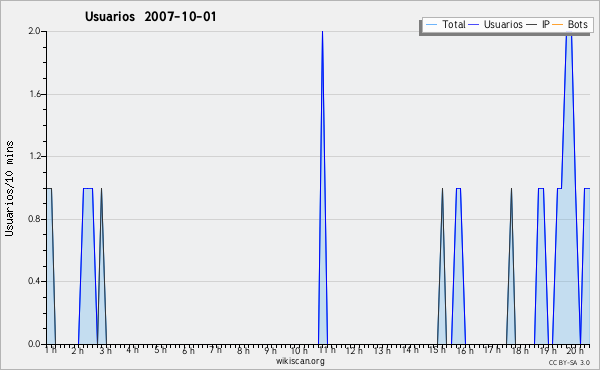Click the dark IP spike near 3 h

[x=101, y=266]
